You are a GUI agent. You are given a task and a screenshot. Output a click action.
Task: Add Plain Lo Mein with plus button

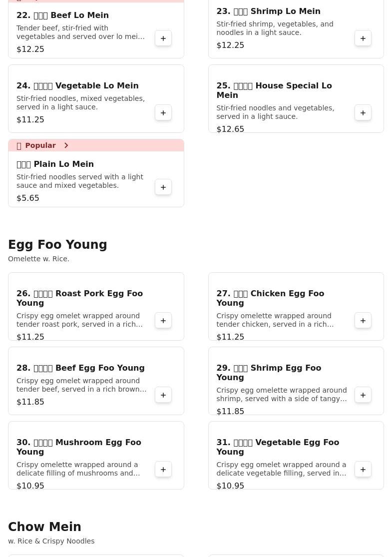(x=163, y=187)
